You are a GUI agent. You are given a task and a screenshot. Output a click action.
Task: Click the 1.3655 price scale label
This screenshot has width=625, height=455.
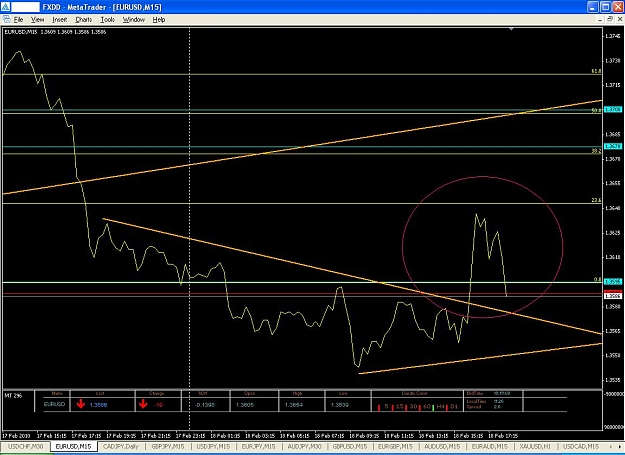click(x=613, y=183)
